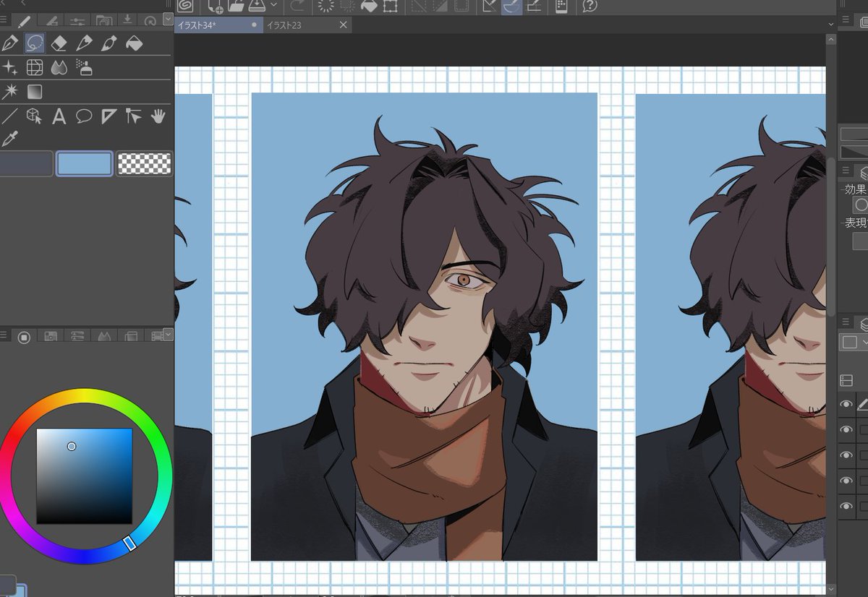868x597 pixels.
Task: Toggle snap to ruler icon left of highlighted one
Action: click(490, 6)
